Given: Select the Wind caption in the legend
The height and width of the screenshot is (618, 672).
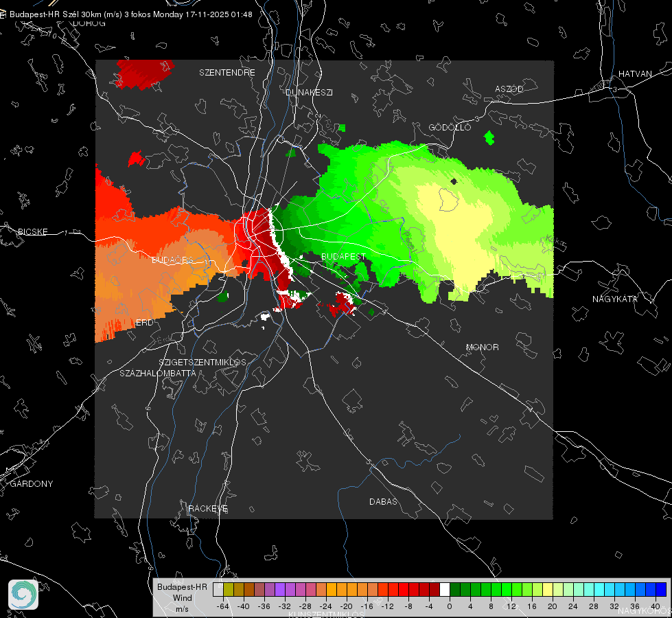Looking at the screenshot, I should tap(182, 598).
